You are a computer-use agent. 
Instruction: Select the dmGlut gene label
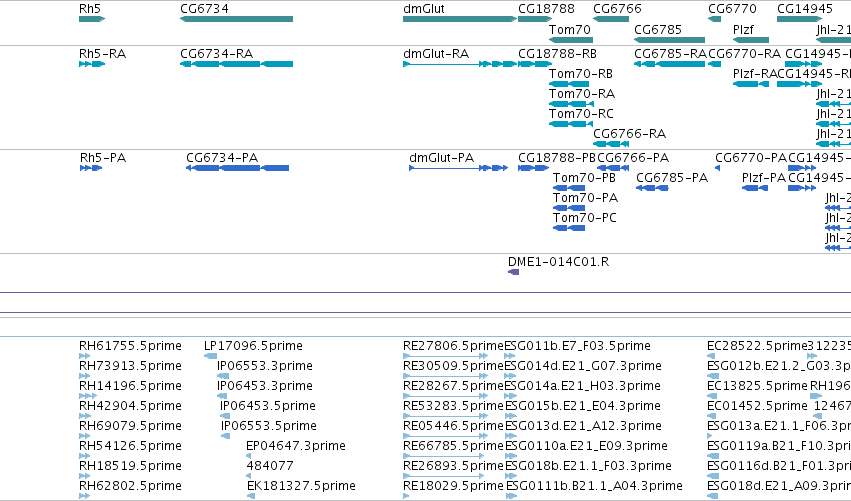(x=424, y=9)
